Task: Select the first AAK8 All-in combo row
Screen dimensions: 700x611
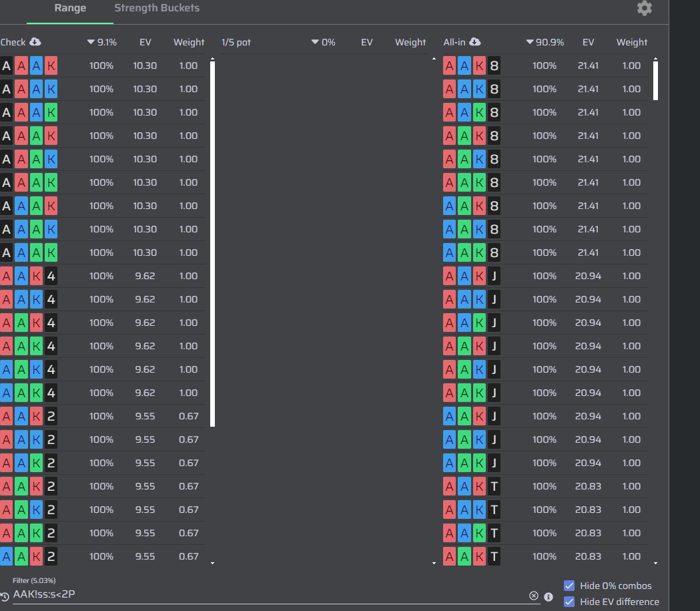Action: (546, 65)
